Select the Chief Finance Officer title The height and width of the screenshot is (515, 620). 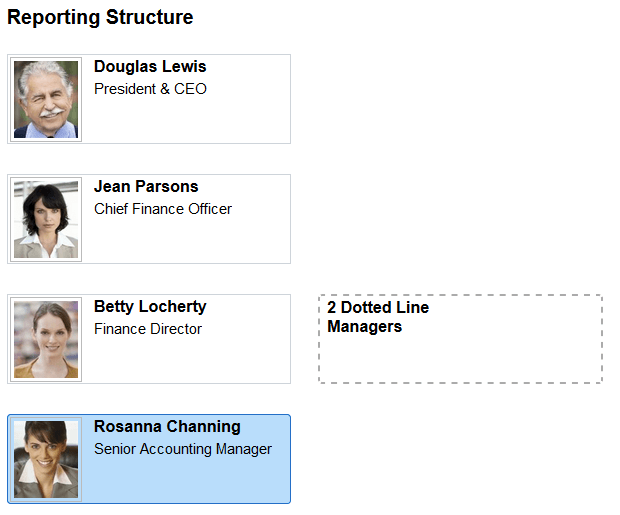click(163, 209)
